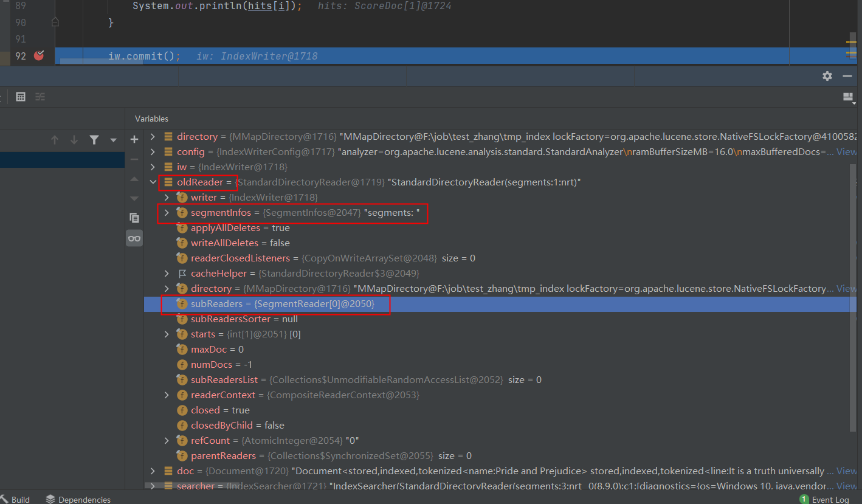This screenshot has width=862, height=504.
Task: Select the searcher IndexSearcher variable row
Action: (500, 486)
